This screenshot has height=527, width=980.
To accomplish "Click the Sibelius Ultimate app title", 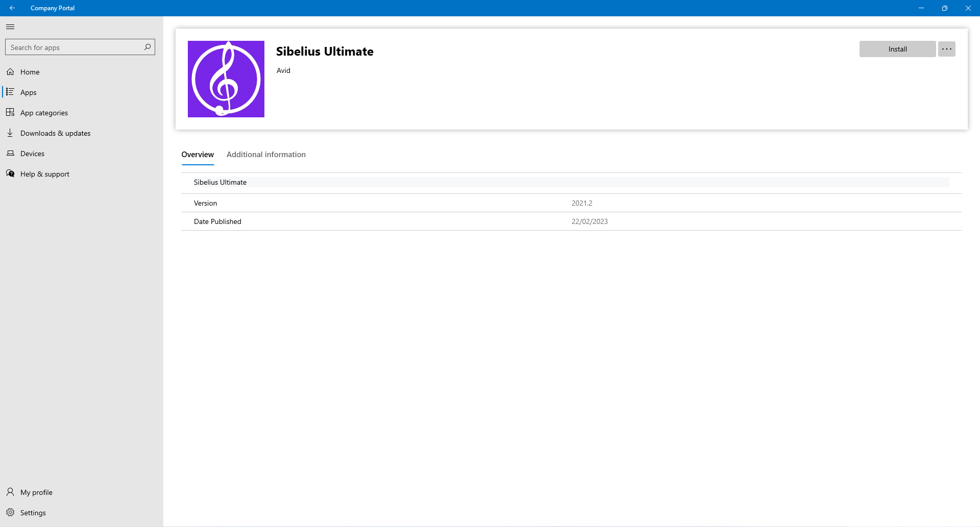I will tap(325, 52).
